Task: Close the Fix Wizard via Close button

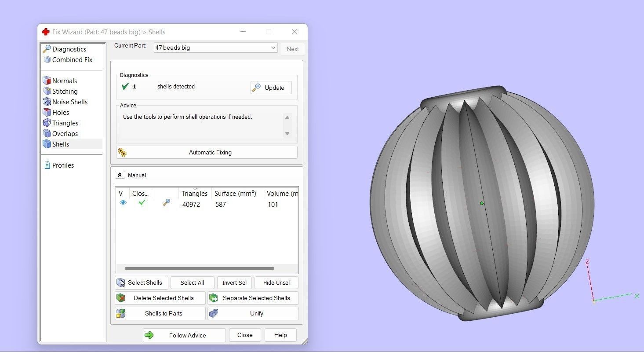Action: pos(245,335)
